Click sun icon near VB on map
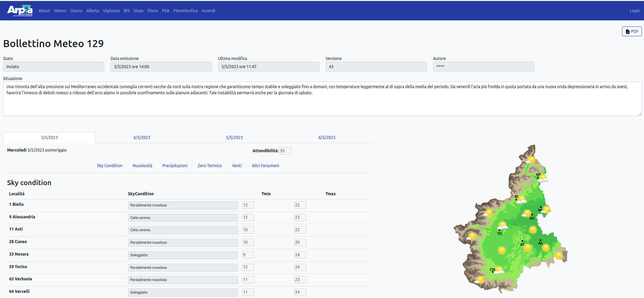Viewport: 644px width, 298px height. click(x=543, y=178)
